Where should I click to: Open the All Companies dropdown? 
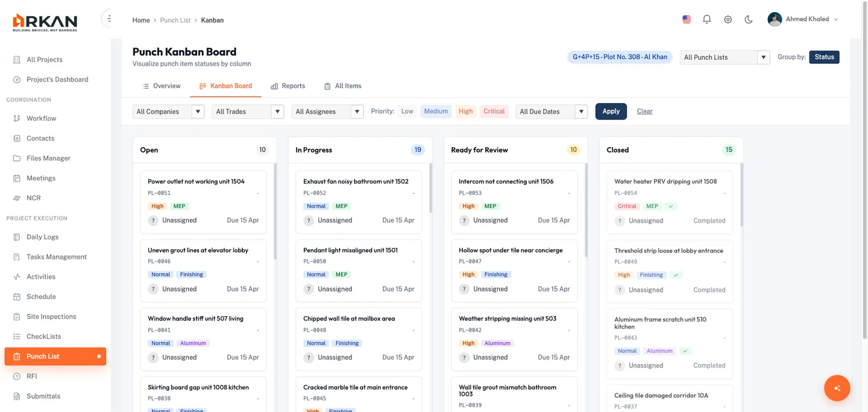168,111
